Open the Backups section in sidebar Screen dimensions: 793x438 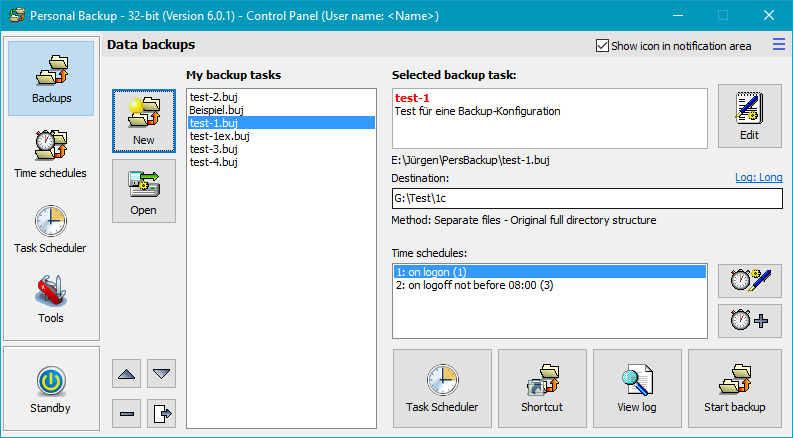point(50,78)
